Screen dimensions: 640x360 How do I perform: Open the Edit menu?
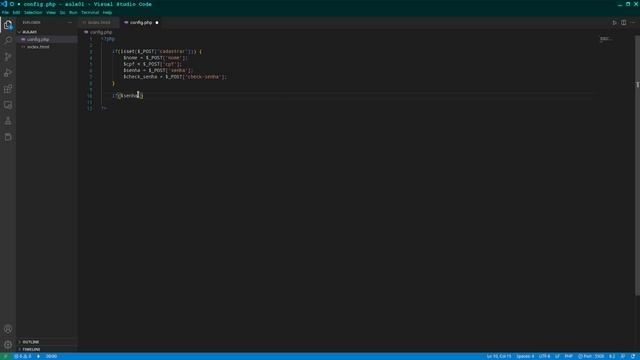(x=16, y=13)
